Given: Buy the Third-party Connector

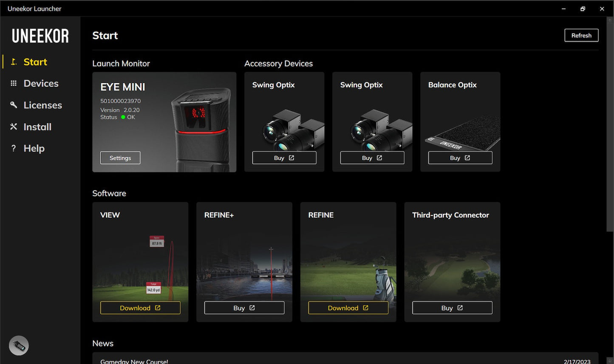Looking at the screenshot, I should click(x=452, y=308).
